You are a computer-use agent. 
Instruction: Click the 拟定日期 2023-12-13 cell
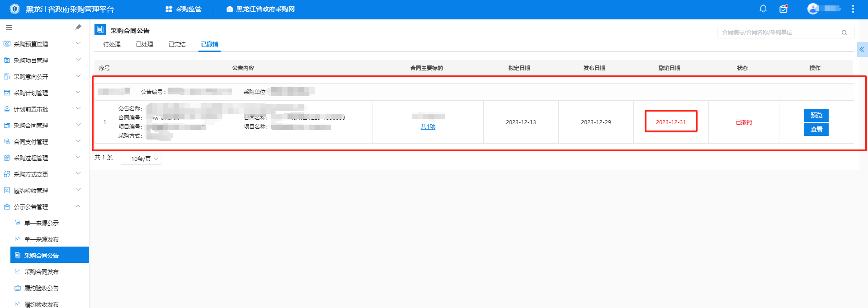(521, 122)
